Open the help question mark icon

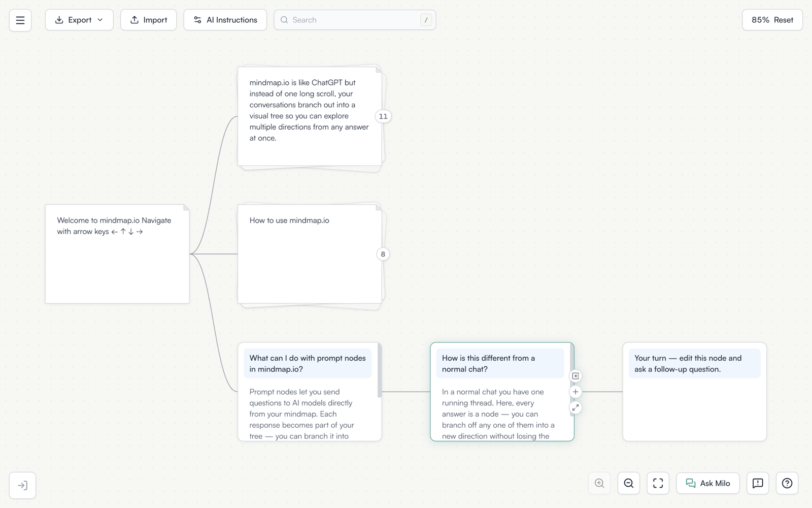(x=787, y=483)
